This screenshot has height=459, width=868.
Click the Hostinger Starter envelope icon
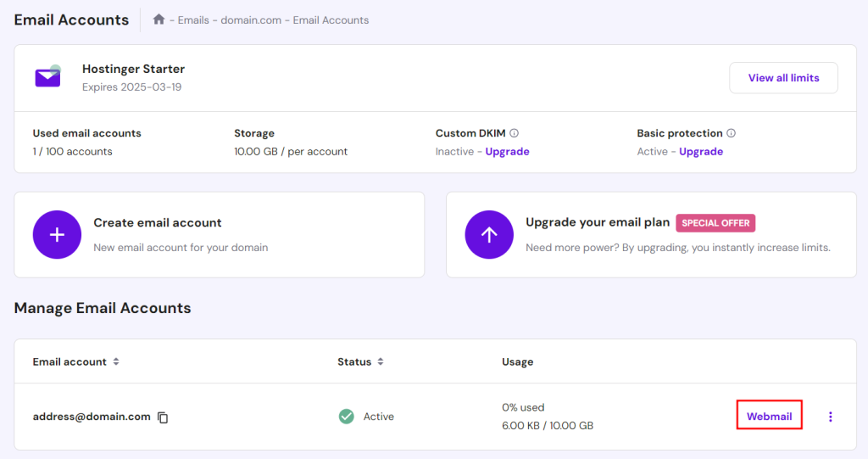47,77
